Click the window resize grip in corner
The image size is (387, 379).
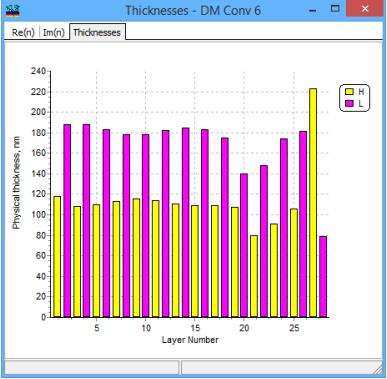tap(378, 368)
